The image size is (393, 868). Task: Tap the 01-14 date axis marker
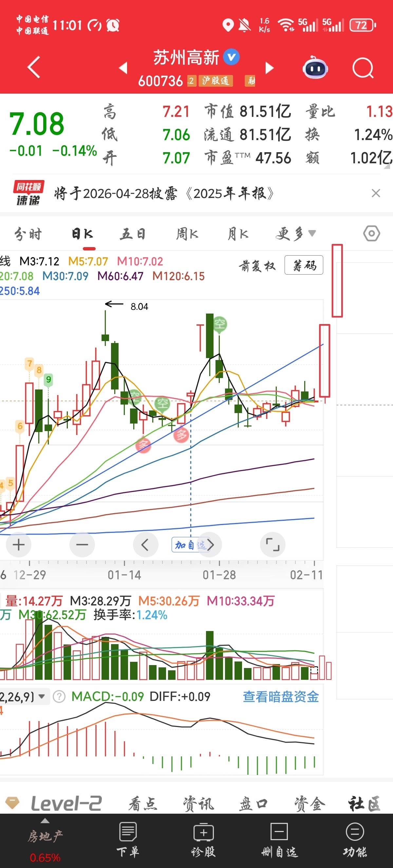[124, 575]
